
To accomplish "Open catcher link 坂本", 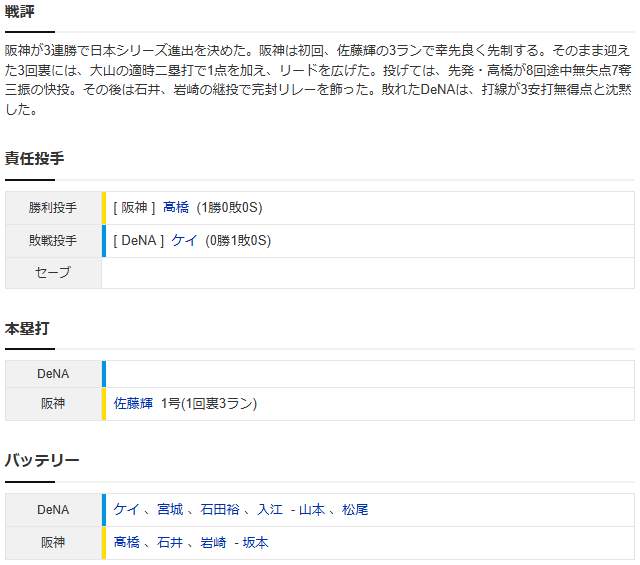I will 256,542.
